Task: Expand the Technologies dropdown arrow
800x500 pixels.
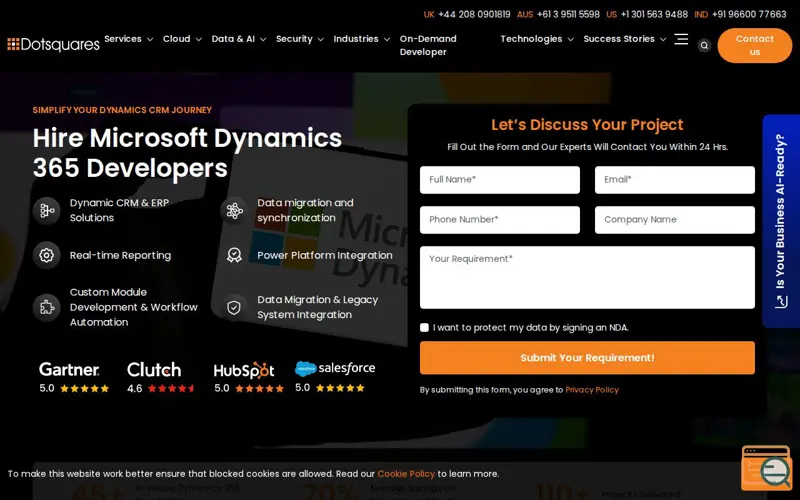Action: pos(570,39)
